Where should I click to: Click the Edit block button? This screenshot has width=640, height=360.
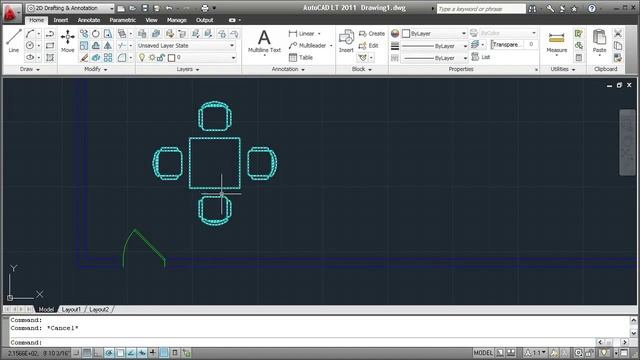[369, 46]
